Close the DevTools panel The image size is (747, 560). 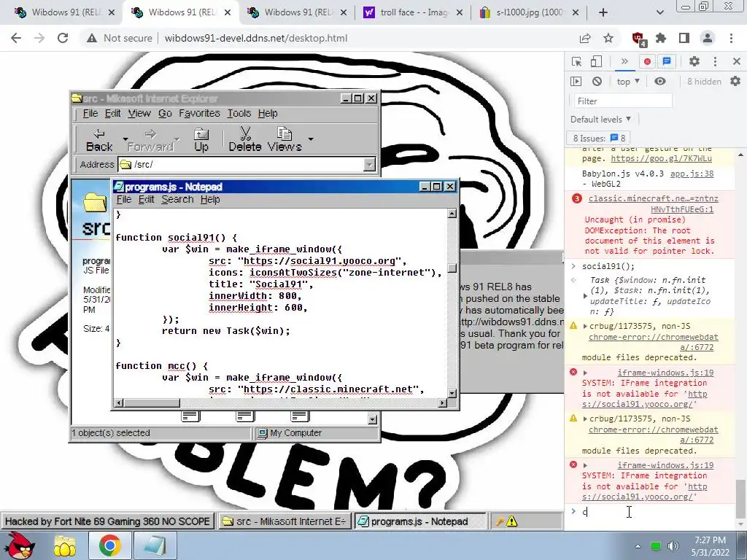tap(737, 61)
